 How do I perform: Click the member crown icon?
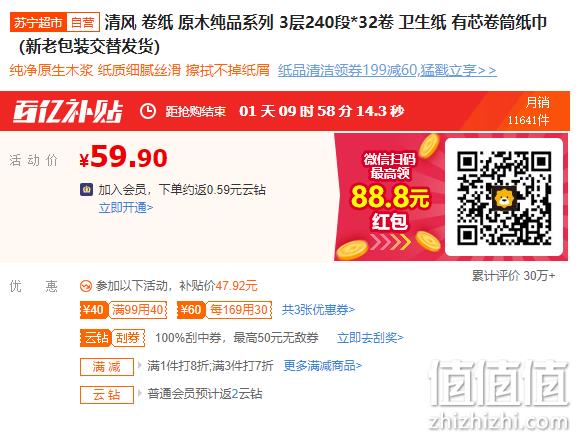(x=87, y=189)
